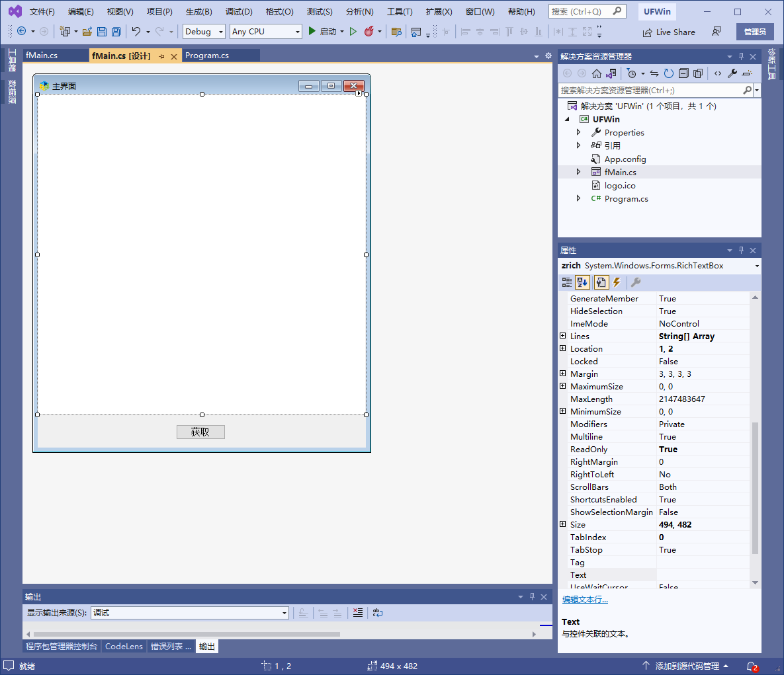Click the Undo toolbar icon
Screen dimensions: 784x675
tap(136, 32)
